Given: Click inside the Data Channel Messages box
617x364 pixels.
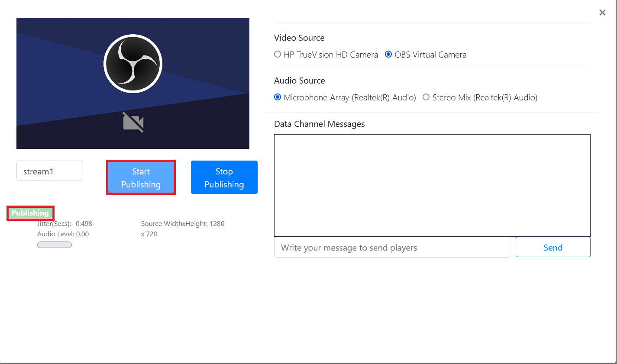Looking at the screenshot, I should [x=432, y=185].
